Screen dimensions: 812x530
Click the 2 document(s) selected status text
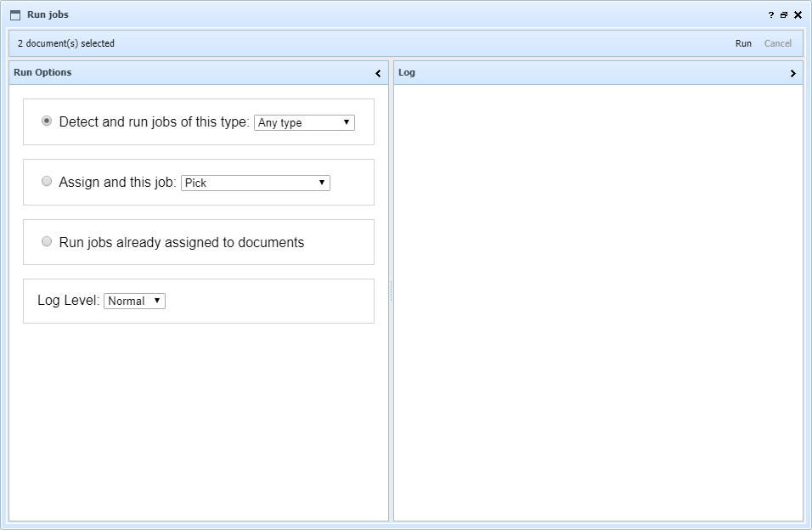[66, 43]
